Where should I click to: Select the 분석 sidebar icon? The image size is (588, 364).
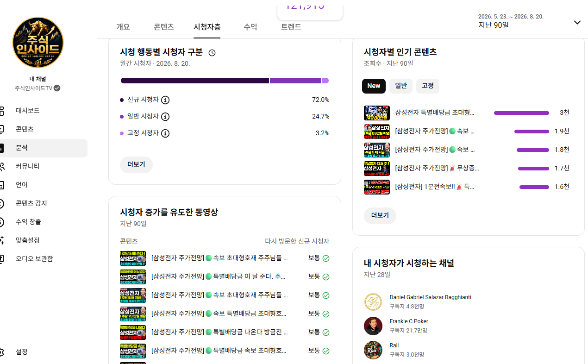click(1, 148)
